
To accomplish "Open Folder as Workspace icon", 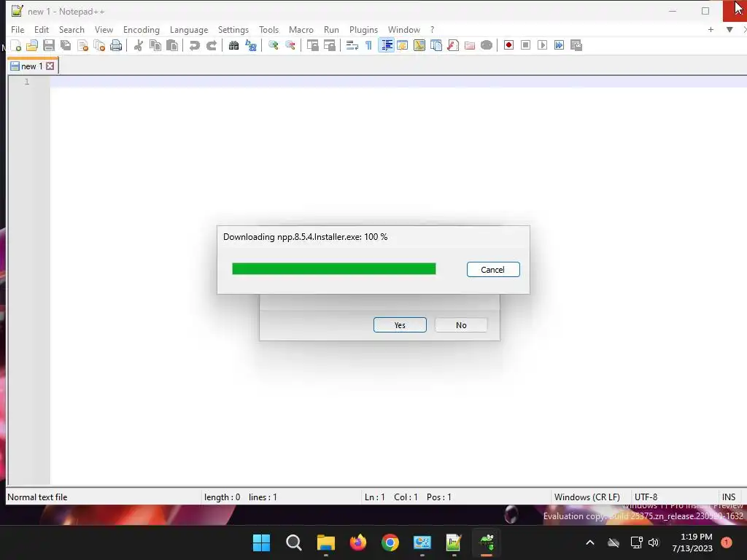I will (470, 45).
